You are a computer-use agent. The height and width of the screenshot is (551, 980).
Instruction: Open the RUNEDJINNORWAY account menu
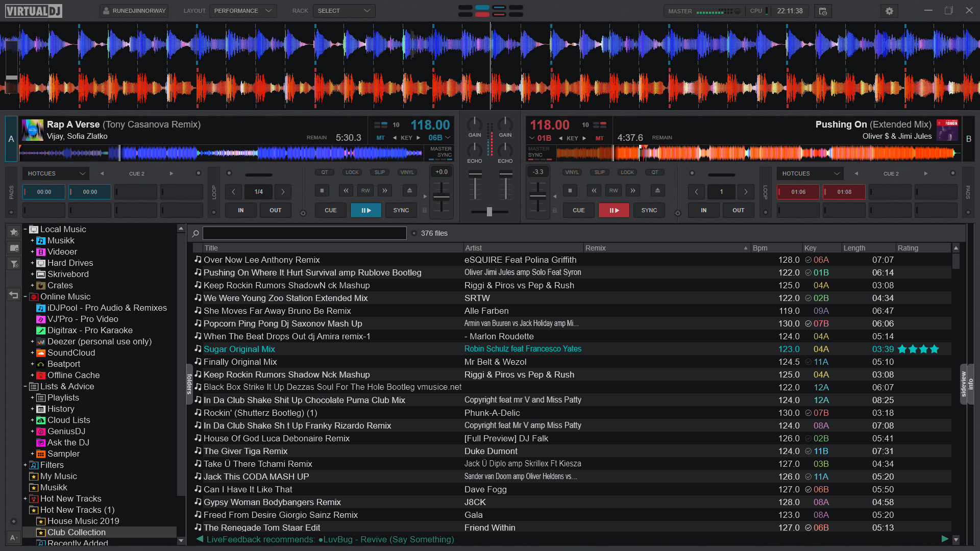pyautogui.click(x=134, y=10)
